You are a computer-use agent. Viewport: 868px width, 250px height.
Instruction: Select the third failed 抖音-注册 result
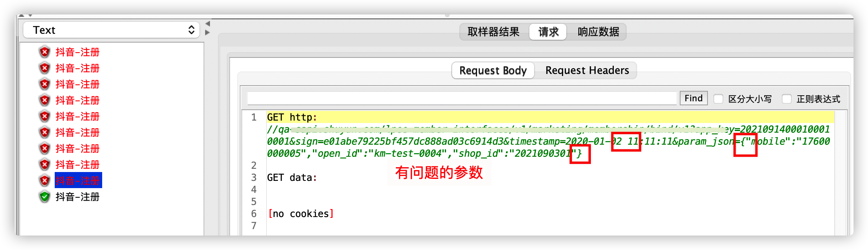(x=77, y=84)
